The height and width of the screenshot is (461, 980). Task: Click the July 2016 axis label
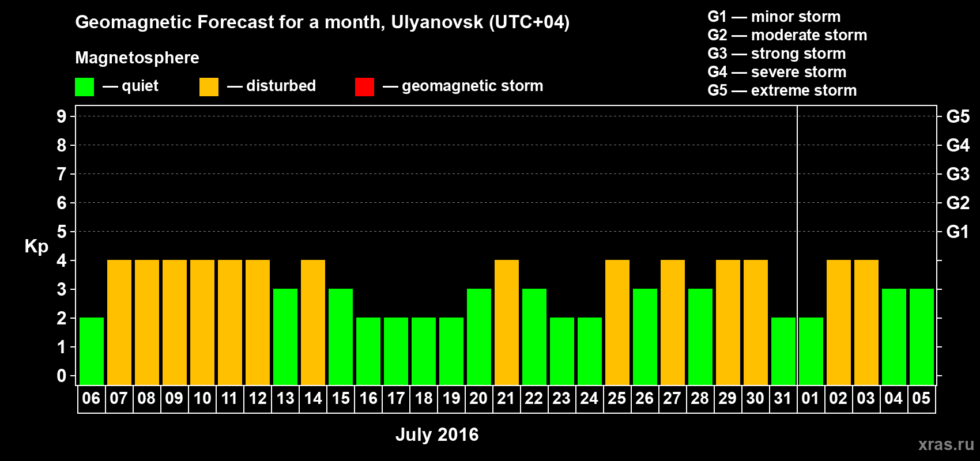pos(437,434)
